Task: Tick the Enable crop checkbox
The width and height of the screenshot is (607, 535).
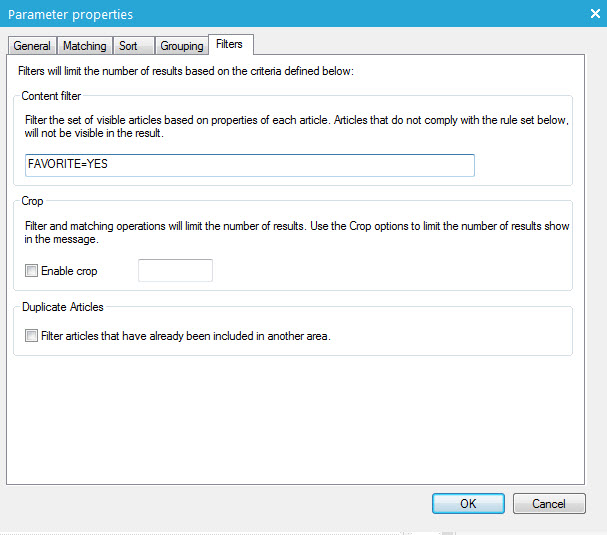Action: tap(32, 271)
